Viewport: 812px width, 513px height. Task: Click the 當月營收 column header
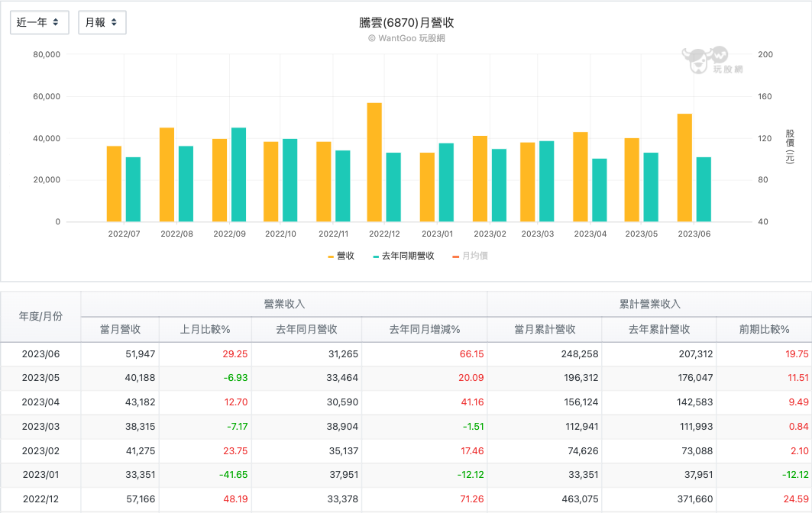point(120,329)
